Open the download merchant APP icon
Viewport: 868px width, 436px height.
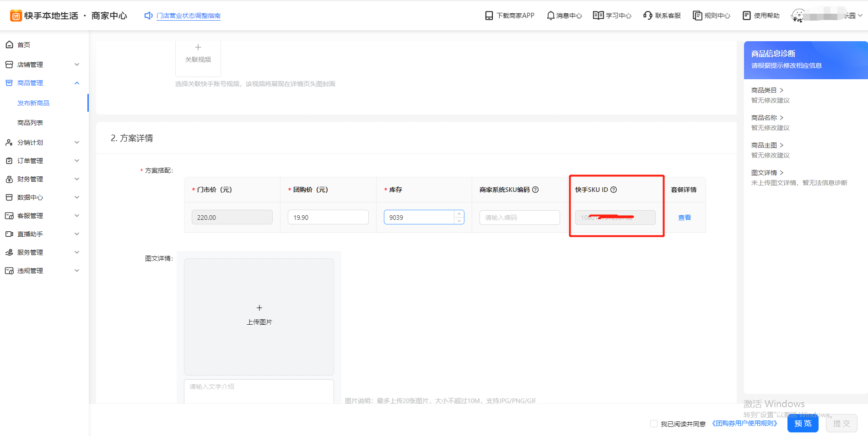pos(489,16)
